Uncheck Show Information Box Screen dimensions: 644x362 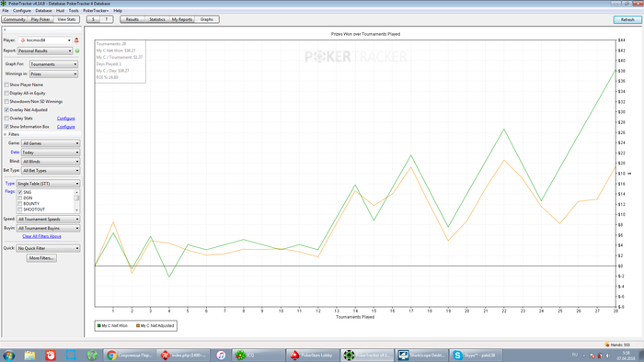(6, 127)
